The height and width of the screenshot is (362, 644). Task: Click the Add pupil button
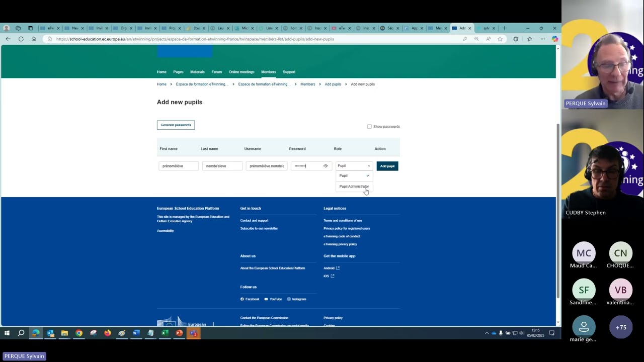pyautogui.click(x=387, y=166)
